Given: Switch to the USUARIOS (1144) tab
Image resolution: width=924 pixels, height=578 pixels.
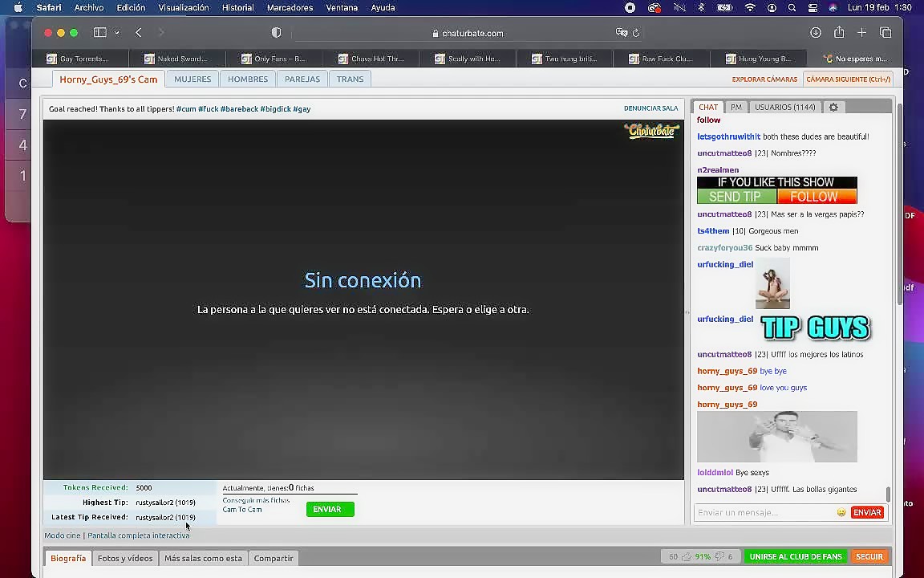Looking at the screenshot, I should point(784,107).
